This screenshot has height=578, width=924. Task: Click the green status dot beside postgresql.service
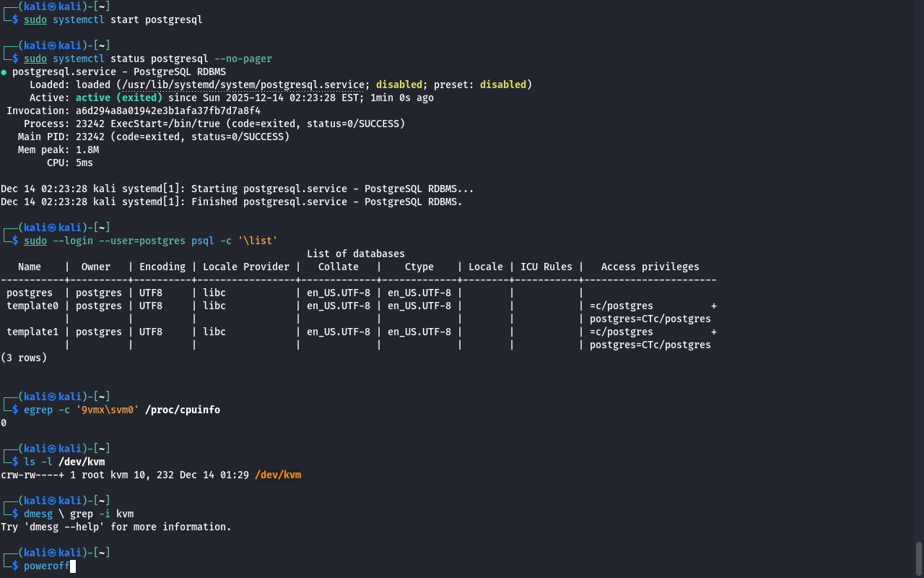tap(4, 72)
